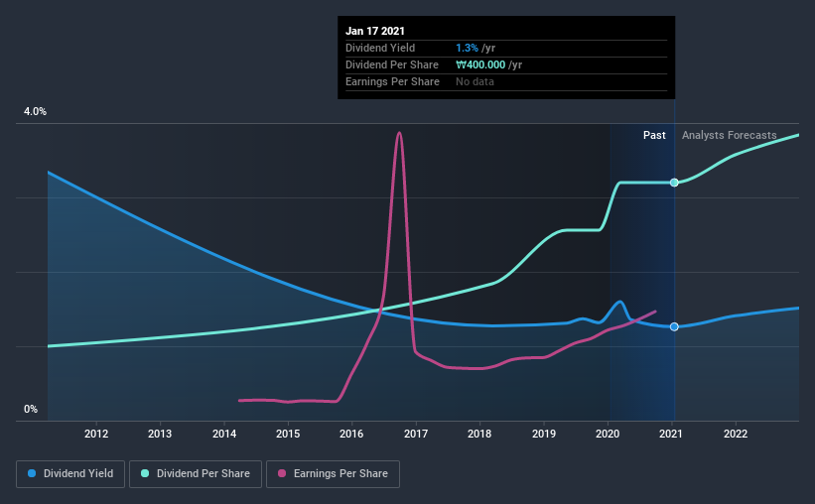The image size is (815, 504).
Task: Click the 2022 x-axis label
Action: coord(736,434)
